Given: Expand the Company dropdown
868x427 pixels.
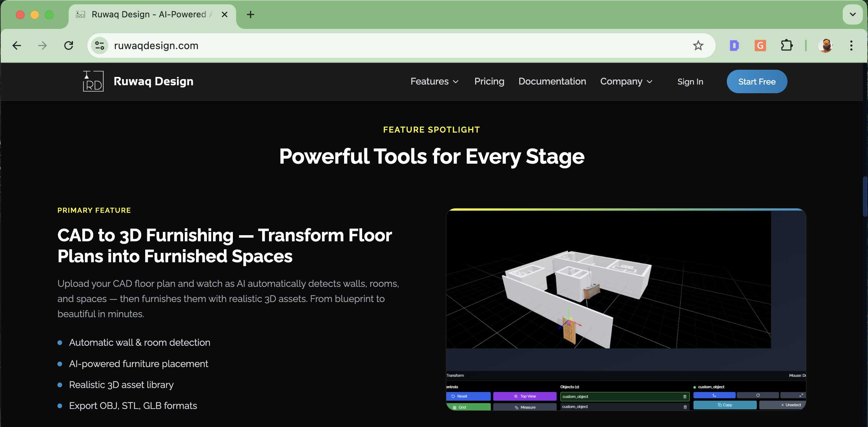Looking at the screenshot, I should 626,81.
